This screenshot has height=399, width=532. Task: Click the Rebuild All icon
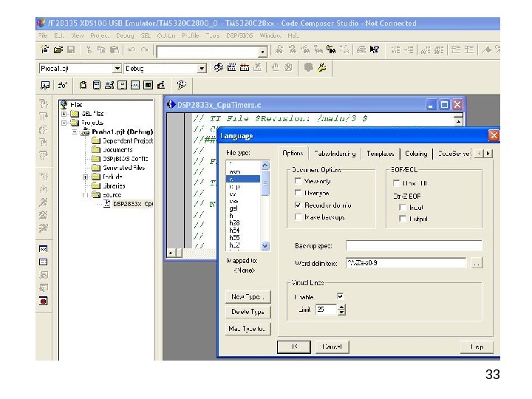coord(245,67)
